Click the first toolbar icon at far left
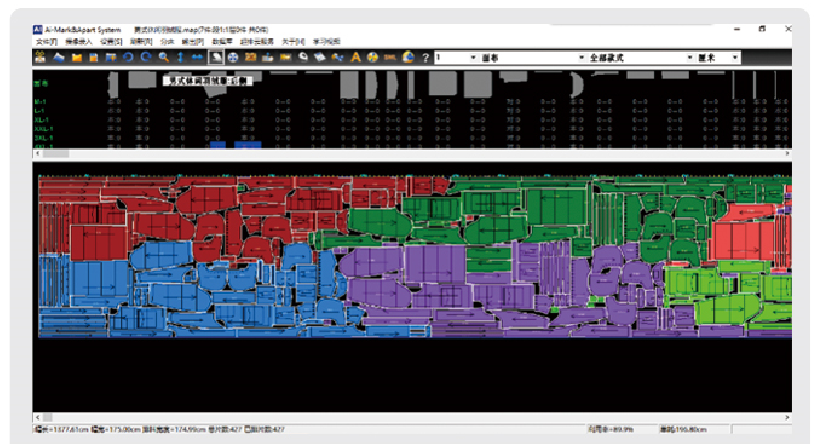The image size is (826, 444). point(42,58)
